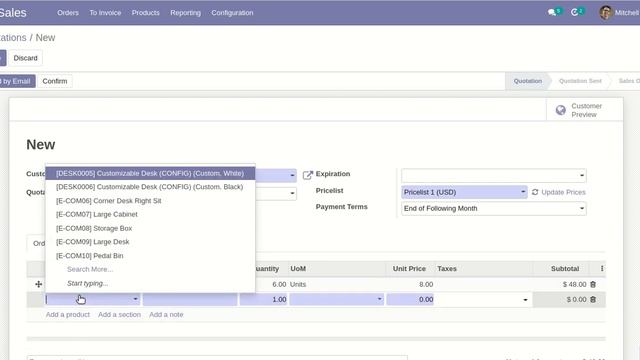Screen dimensions: 640x360
Task: Click the Taxes column header
Action: 447,269
